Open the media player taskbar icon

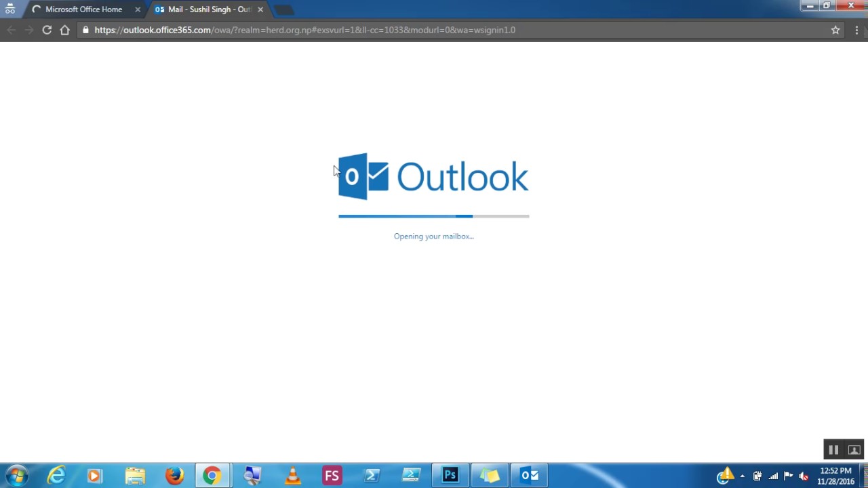click(x=94, y=476)
